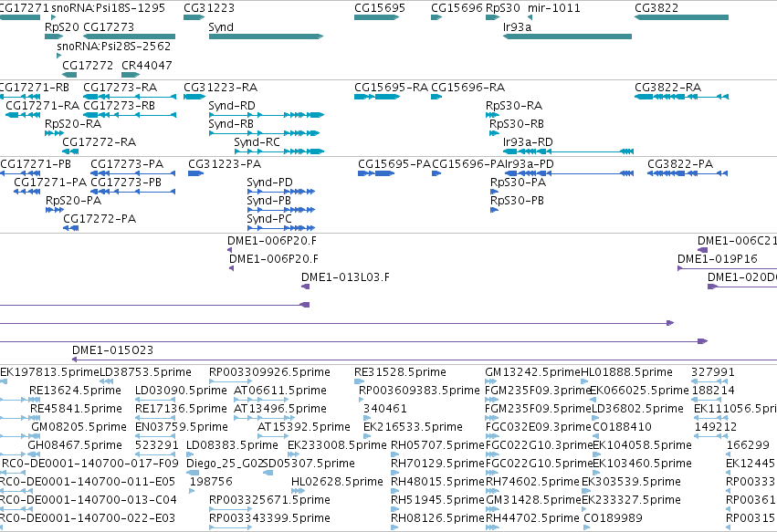Click transcript CG31223-RA
This screenshot has width=777, height=532.
coord(194,97)
